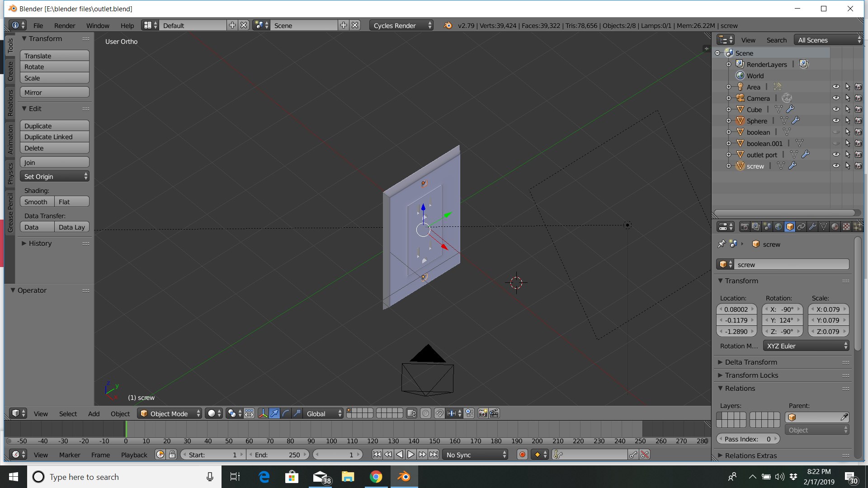Toggle renderability camera for the Camera object

tap(859, 98)
